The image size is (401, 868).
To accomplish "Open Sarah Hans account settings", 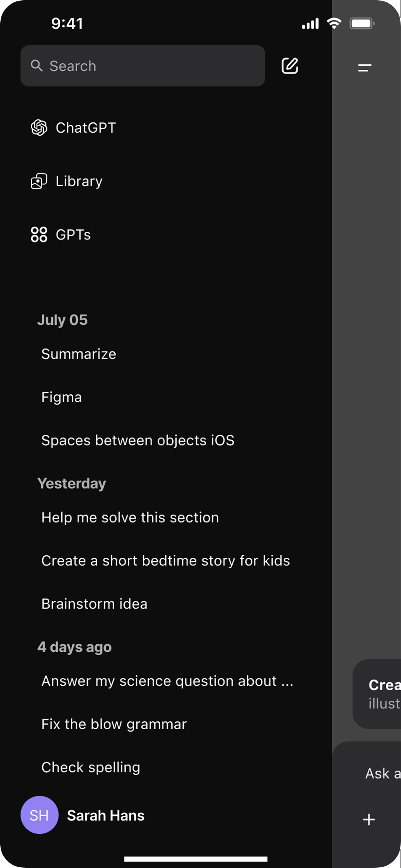I will click(106, 815).
